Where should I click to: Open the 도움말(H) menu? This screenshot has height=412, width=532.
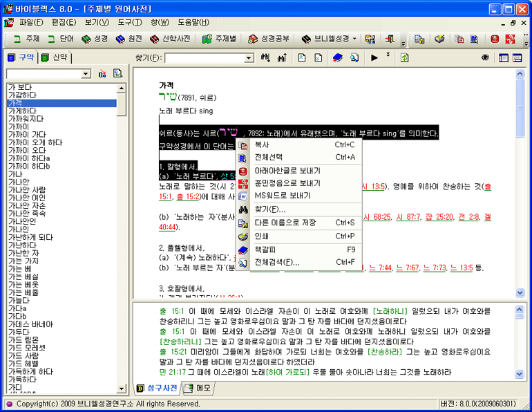[193, 22]
